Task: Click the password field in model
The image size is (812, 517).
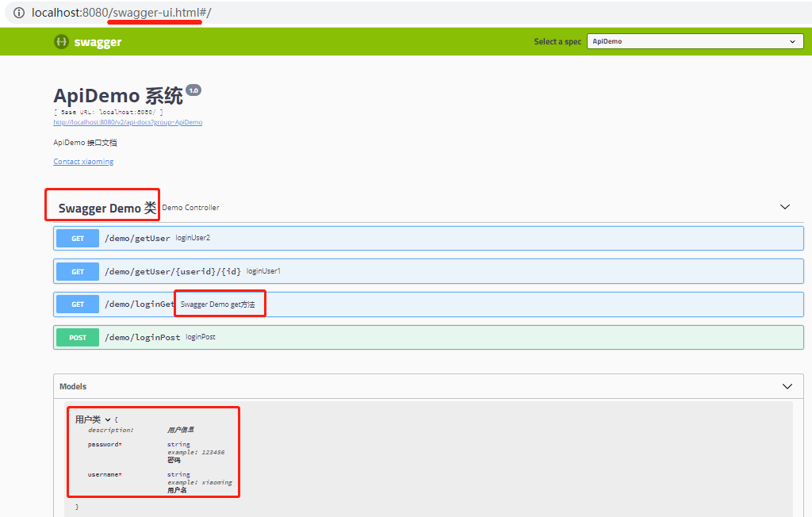Action: 105,445
